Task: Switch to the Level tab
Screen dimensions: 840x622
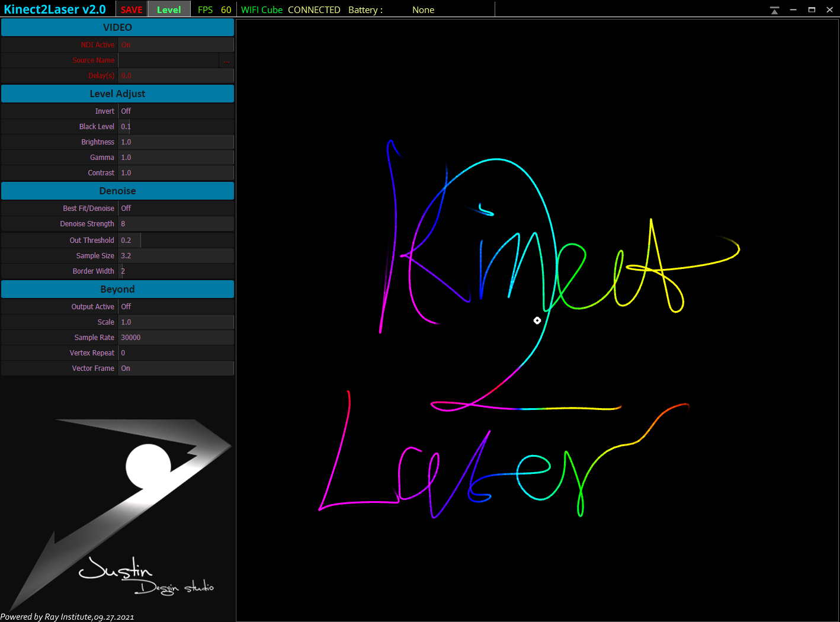Action: pyautogui.click(x=169, y=9)
